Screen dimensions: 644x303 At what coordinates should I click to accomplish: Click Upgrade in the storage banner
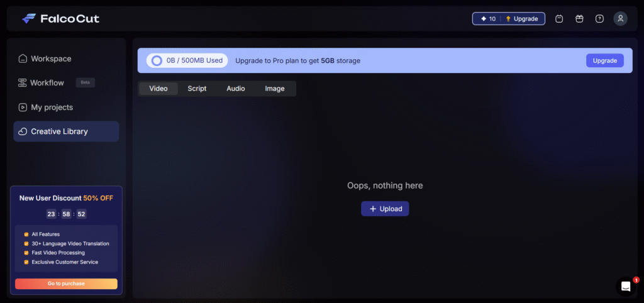click(604, 60)
